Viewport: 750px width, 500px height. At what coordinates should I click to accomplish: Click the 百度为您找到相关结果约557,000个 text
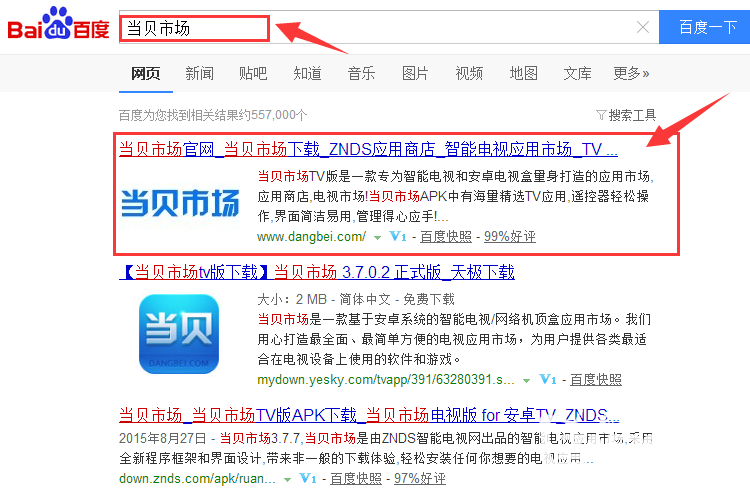click(x=213, y=115)
